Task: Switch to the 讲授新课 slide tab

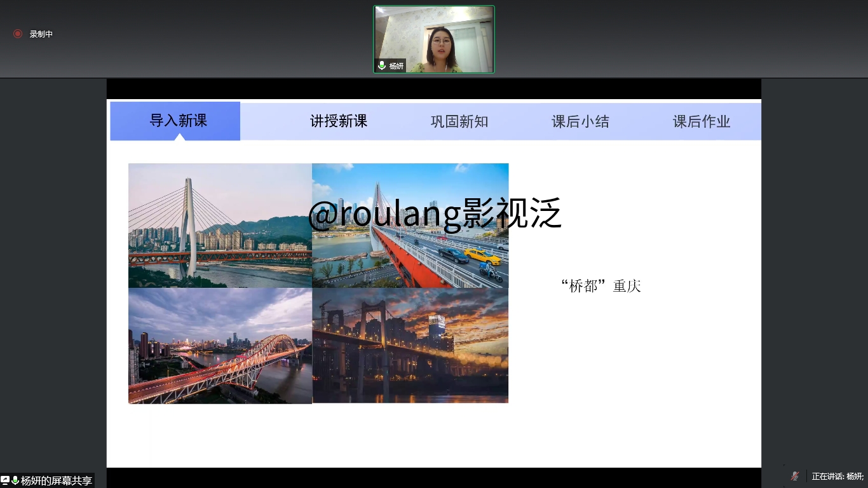Action: pyautogui.click(x=339, y=121)
